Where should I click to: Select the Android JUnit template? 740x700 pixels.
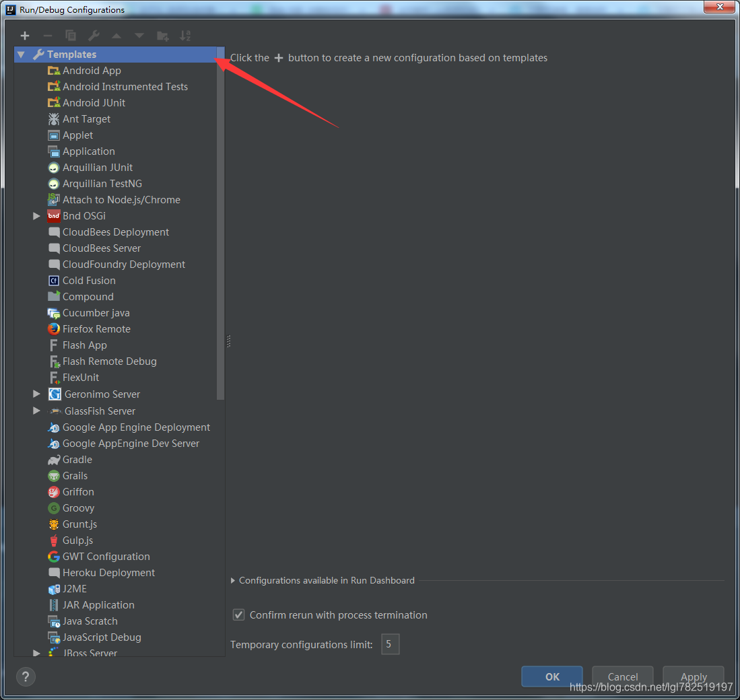point(94,103)
